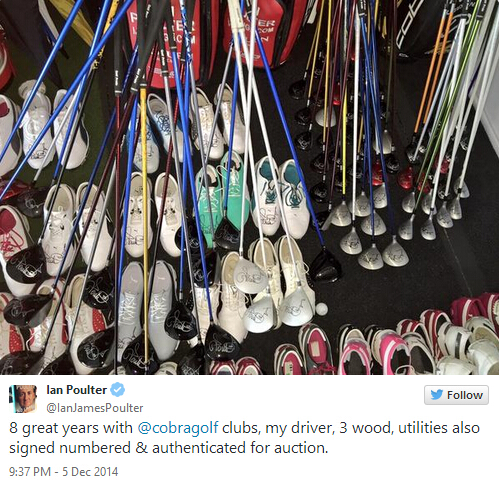Click the light grey sneakers in bottom row

click(x=148, y=310)
